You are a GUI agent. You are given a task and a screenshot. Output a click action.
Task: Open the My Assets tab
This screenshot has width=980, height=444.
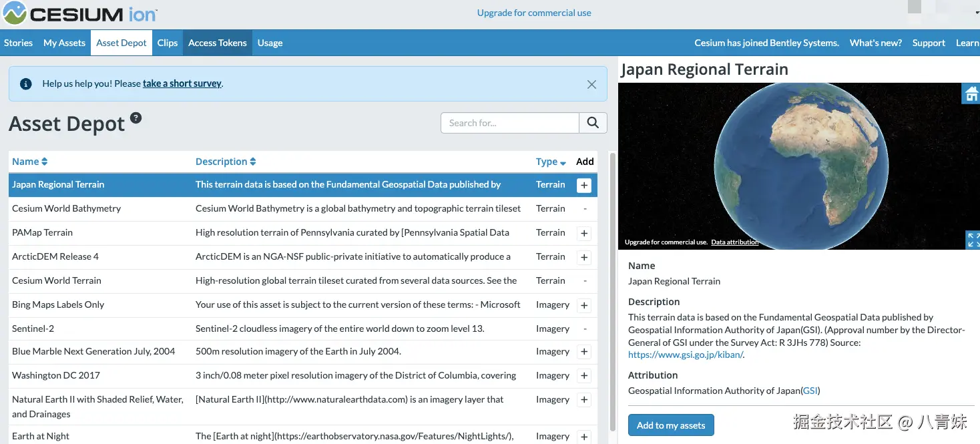pos(64,43)
